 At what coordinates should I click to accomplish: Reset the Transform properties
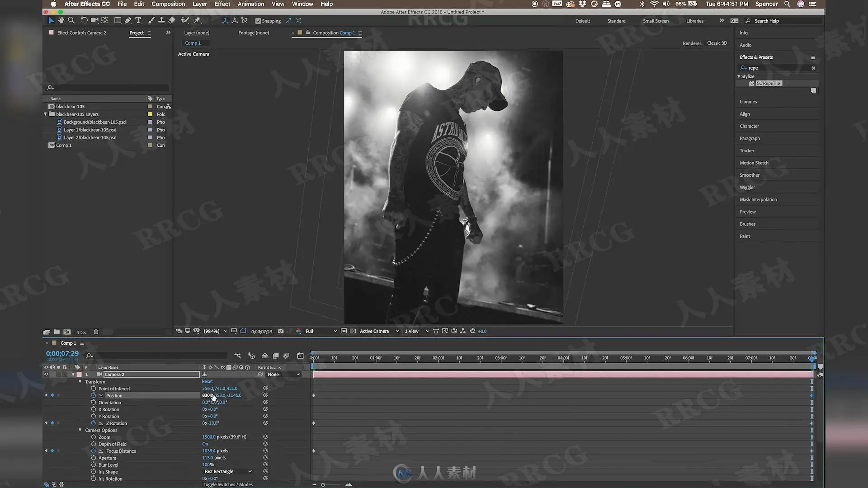[x=207, y=382]
